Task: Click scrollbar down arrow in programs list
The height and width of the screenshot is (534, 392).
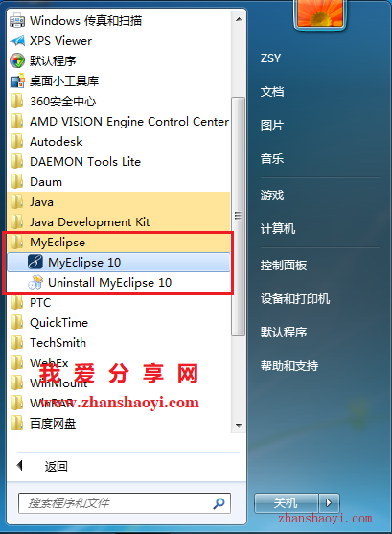Action: click(239, 425)
